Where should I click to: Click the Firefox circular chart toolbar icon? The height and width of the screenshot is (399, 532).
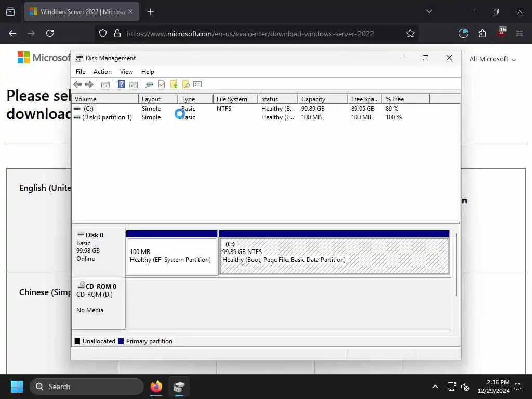463,33
